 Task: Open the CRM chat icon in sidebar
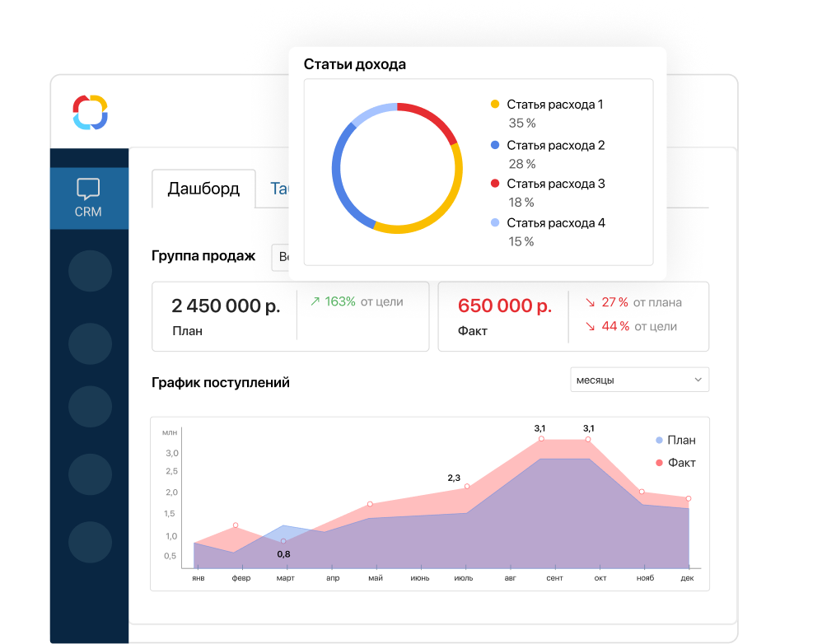tap(88, 189)
